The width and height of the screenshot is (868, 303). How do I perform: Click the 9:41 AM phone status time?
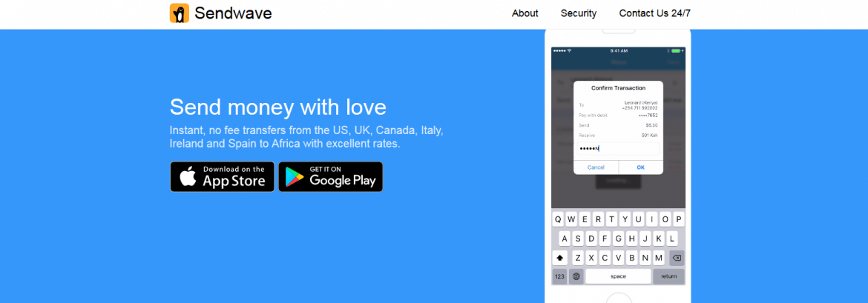[x=618, y=50]
